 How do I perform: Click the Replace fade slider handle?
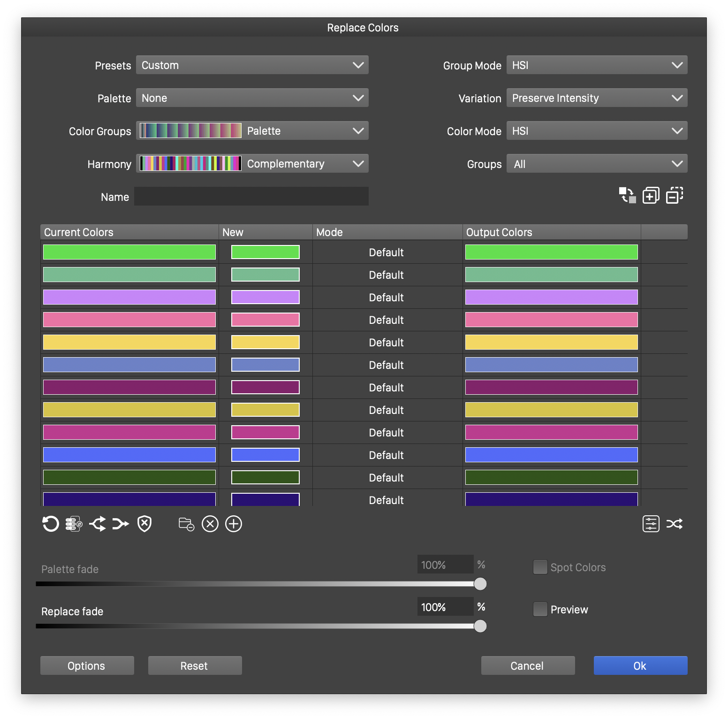coord(480,626)
